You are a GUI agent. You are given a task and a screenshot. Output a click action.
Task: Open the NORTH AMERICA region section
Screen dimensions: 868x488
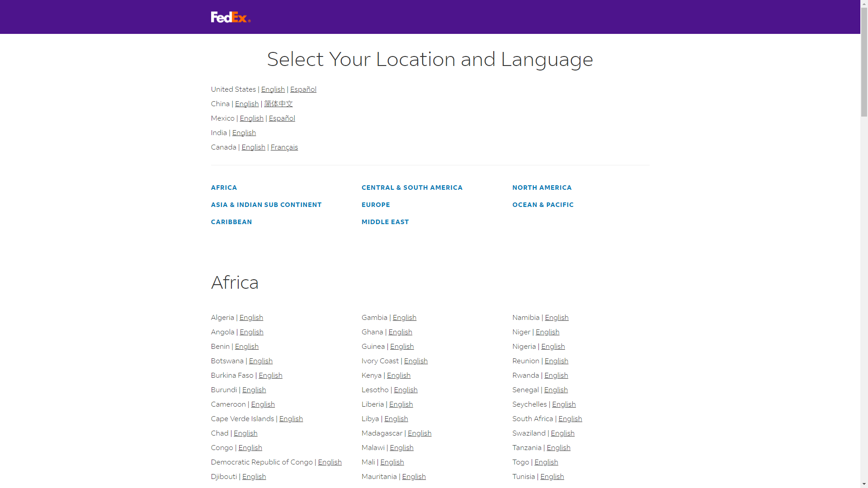coord(542,187)
